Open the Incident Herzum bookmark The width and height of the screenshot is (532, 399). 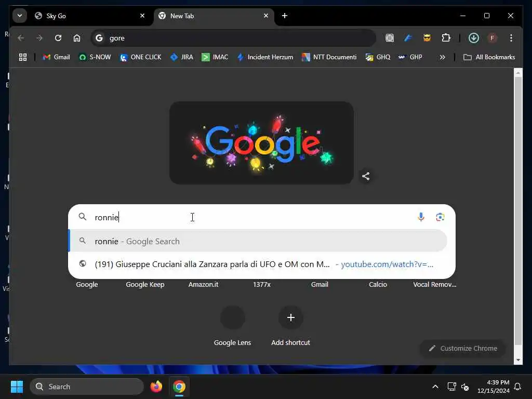click(265, 57)
